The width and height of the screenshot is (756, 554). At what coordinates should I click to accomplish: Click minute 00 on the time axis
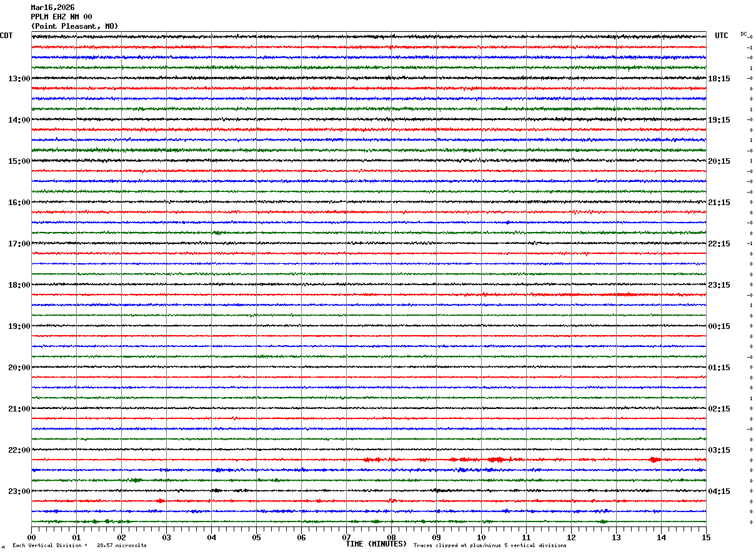[x=31, y=537]
